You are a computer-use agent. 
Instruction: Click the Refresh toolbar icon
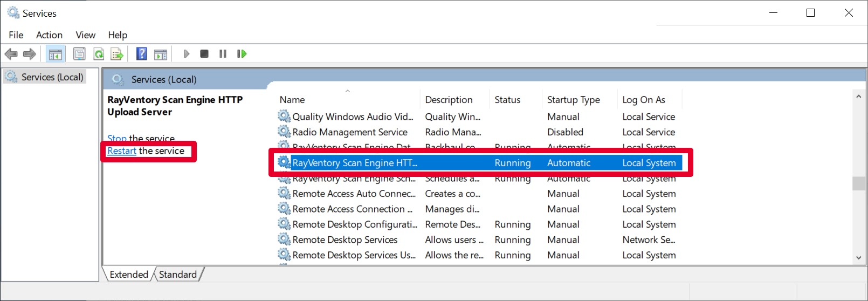pos(99,54)
